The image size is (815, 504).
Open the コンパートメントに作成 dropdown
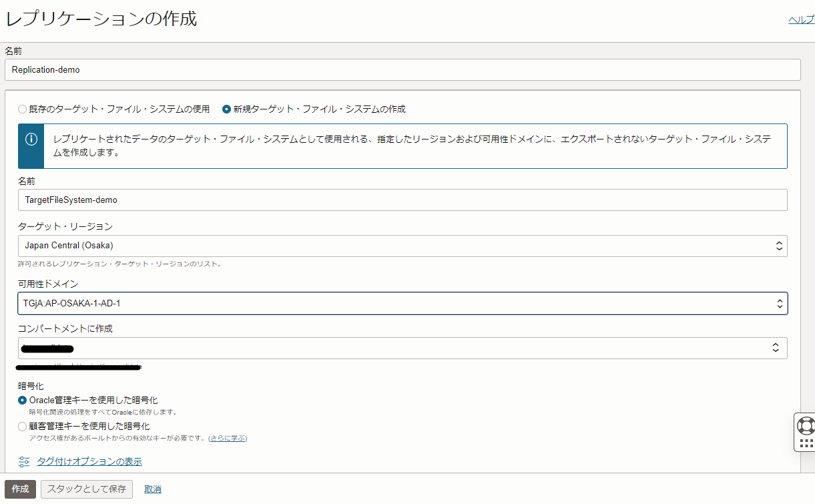coord(776,347)
